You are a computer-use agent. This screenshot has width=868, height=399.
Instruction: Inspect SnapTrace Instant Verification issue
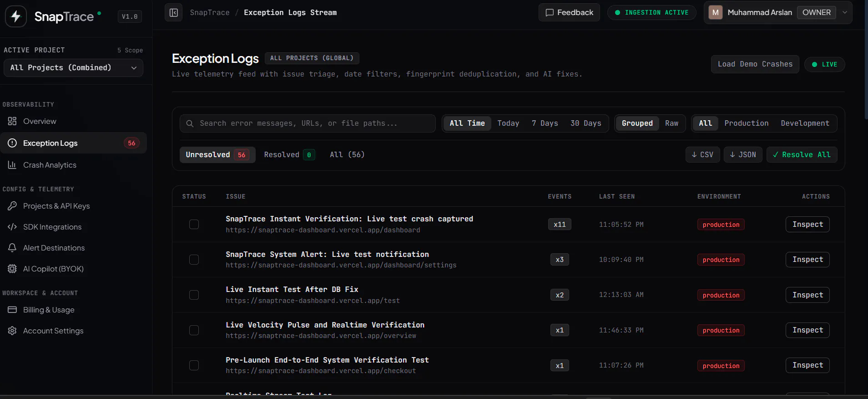click(x=807, y=225)
